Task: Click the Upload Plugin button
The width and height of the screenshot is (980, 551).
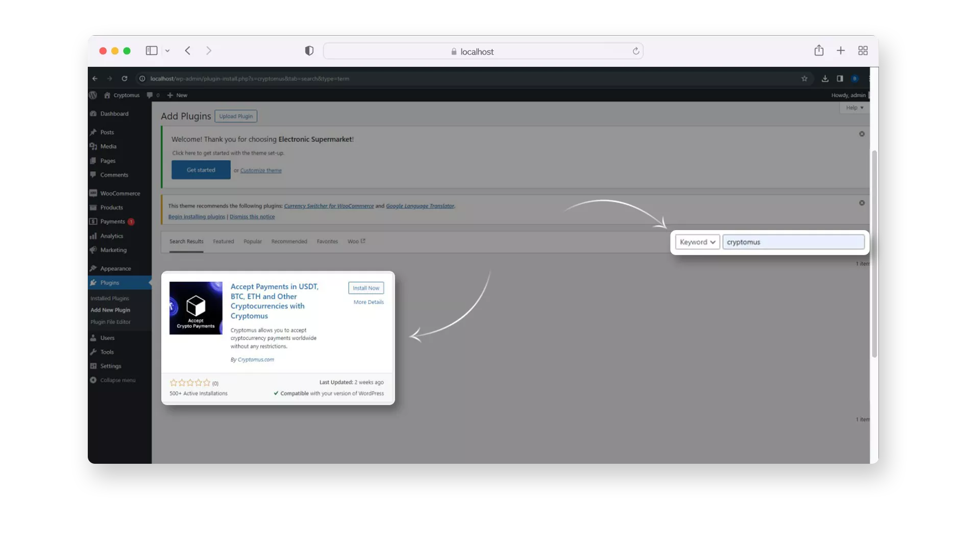Action: [x=236, y=116]
